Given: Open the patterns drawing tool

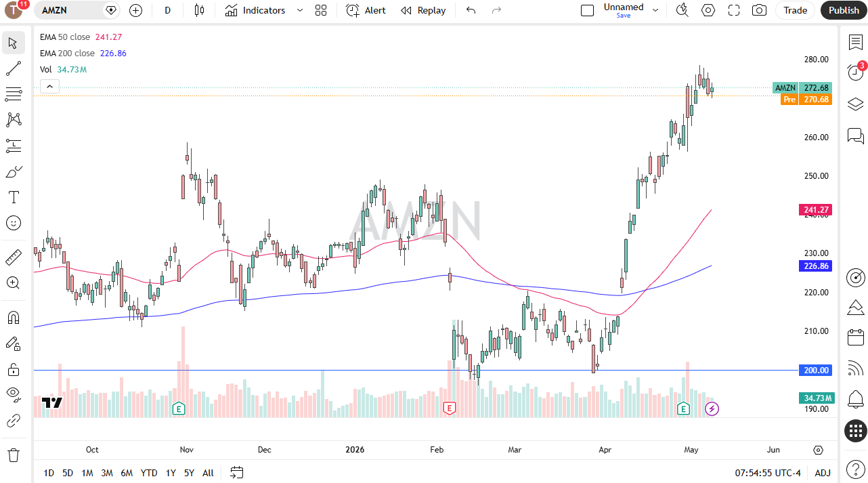Looking at the screenshot, I should tap(13, 120).
